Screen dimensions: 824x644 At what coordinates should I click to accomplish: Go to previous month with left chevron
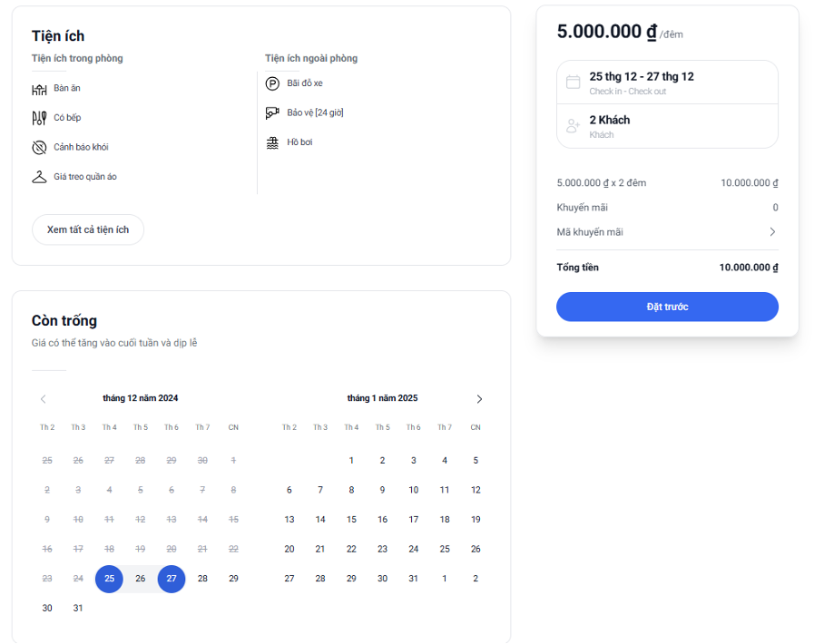[43, 399]
